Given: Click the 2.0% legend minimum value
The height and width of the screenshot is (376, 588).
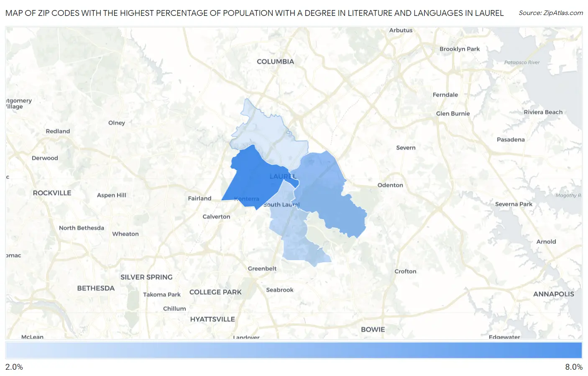Looking at the screenshot, I should click(x=14, y=367).
